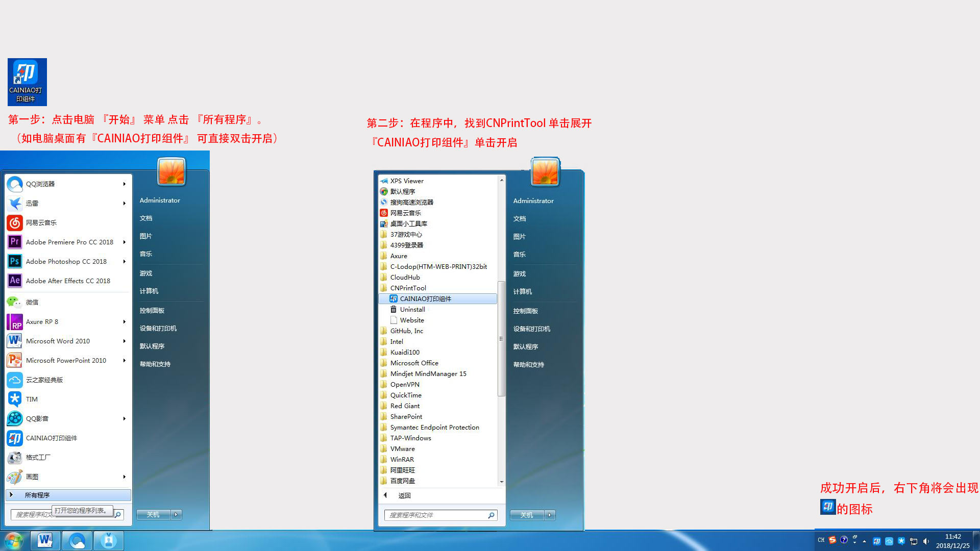Image resolution: width=980 pixels, height=551 pixels.
Task: Expand 所有程序 program list
Action: click(x=37, y=495)
